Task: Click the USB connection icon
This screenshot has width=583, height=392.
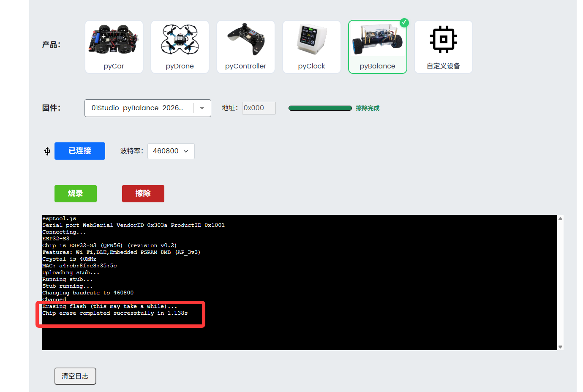Action: click(47, 151)
